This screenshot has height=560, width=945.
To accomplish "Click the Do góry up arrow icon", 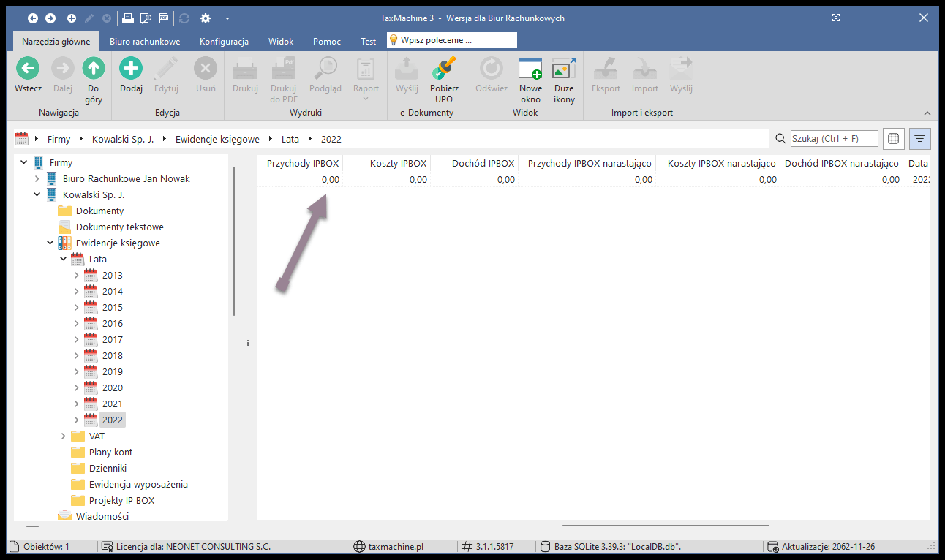I will click(94, 69).
